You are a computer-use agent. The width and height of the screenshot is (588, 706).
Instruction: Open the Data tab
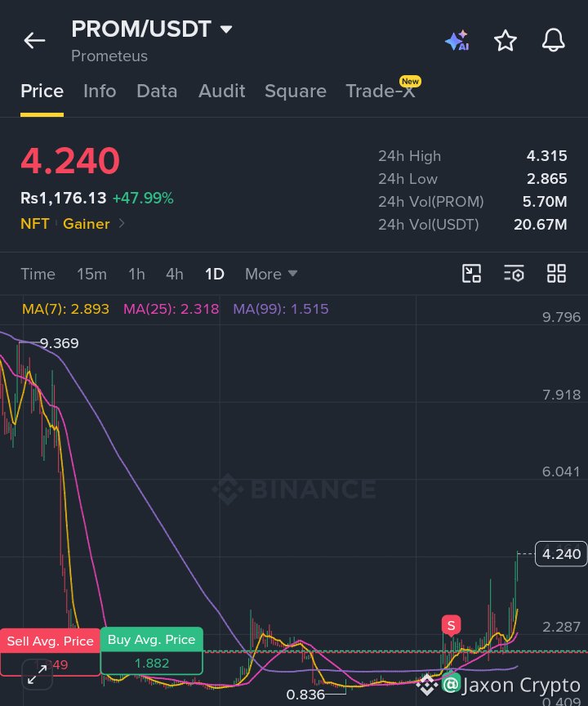coord(157,91)
